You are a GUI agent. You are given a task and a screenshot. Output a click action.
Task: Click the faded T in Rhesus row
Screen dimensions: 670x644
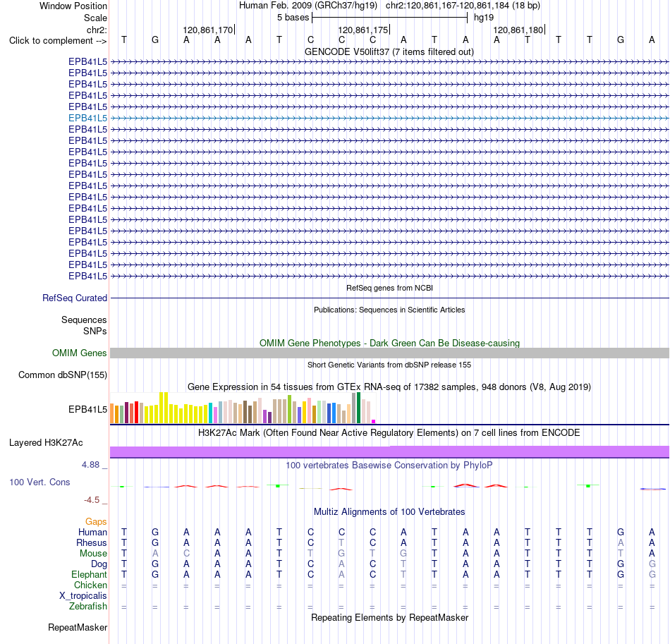tap(341, 542)
